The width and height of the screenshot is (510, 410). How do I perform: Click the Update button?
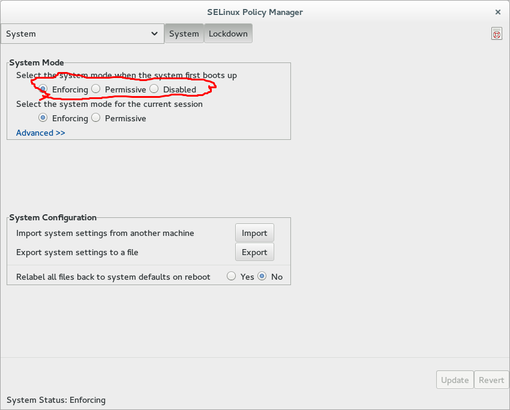(x=455, y=380)
